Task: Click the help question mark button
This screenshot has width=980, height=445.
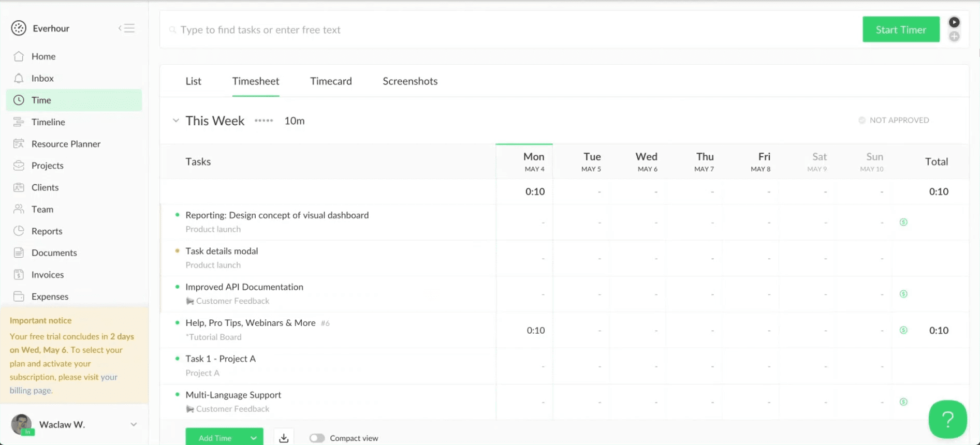Action: [947, 420]
